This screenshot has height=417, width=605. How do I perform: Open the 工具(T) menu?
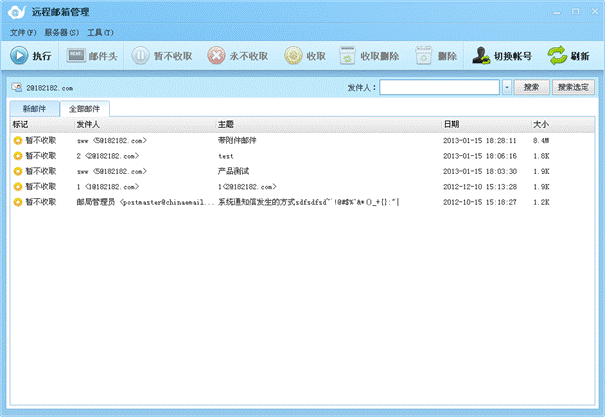(100, 32)
